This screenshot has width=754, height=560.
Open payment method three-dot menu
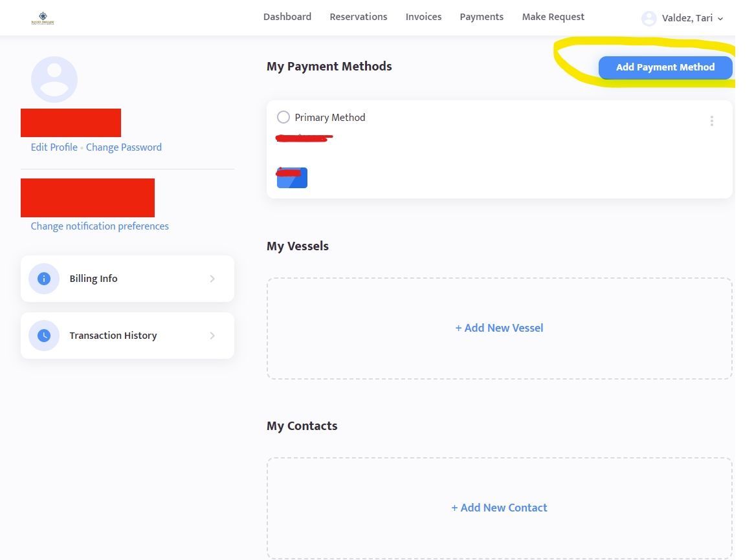[x=712, y=121]
